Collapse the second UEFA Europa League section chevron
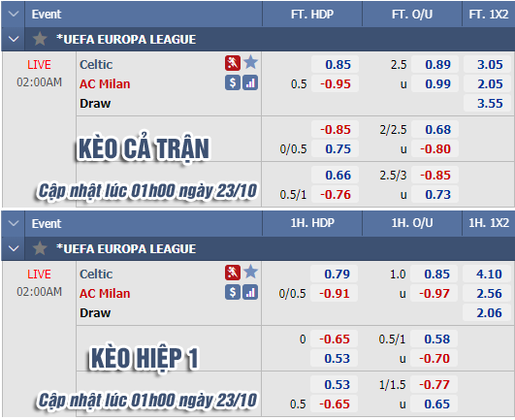Image resolution: width=515 pixels, height=420 pixels. tap(14, 248)
